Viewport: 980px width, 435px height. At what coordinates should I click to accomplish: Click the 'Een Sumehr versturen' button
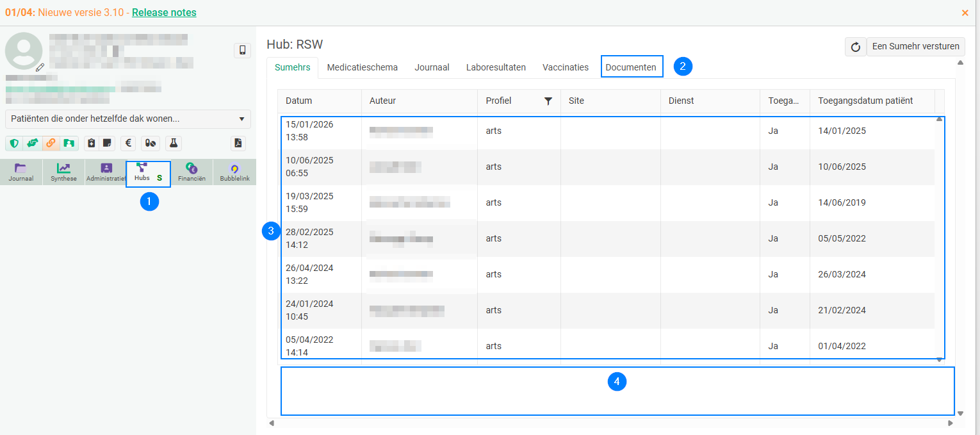click(915, 47)
